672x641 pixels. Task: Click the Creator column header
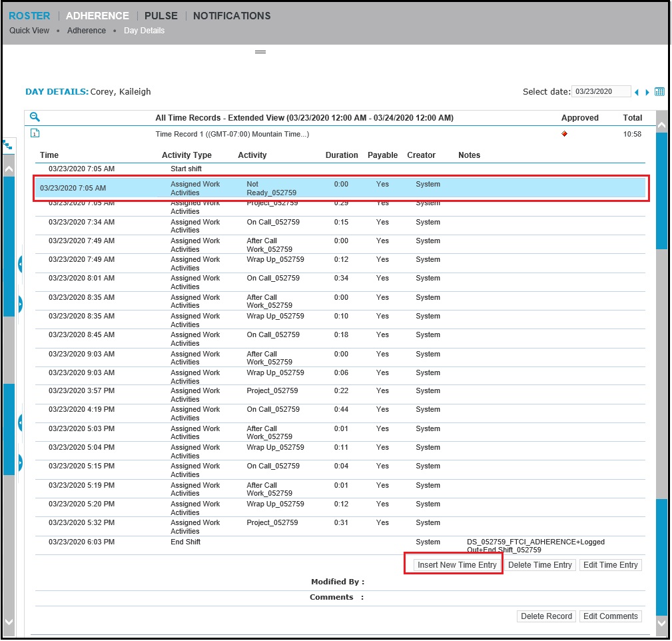point(421,155)
